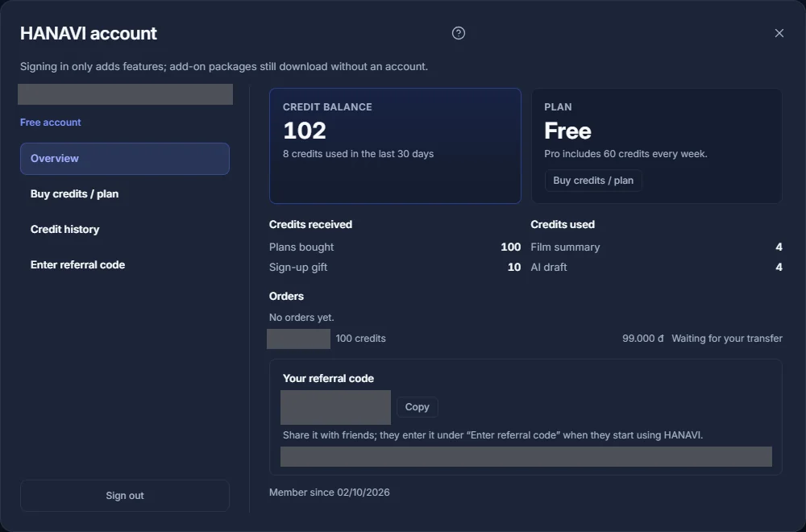Click the 'Orders' heading

pyautogui.click(x=286, y=297)
